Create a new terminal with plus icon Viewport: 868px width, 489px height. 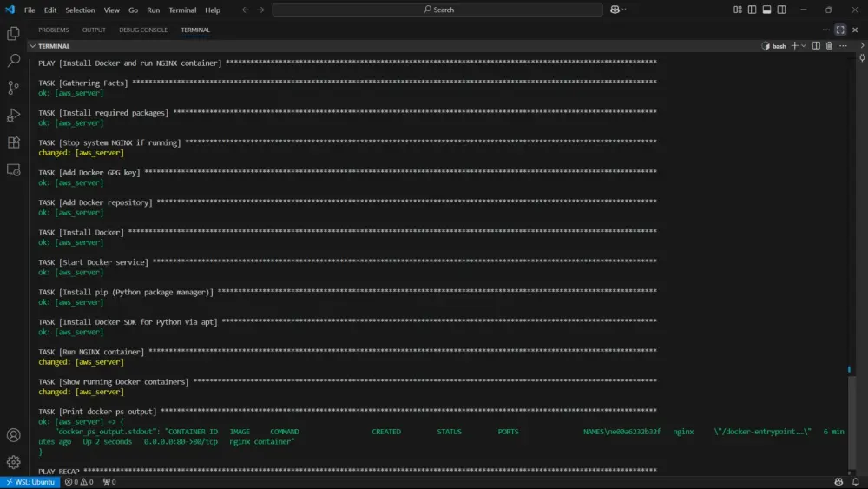(x=794, y=46)
